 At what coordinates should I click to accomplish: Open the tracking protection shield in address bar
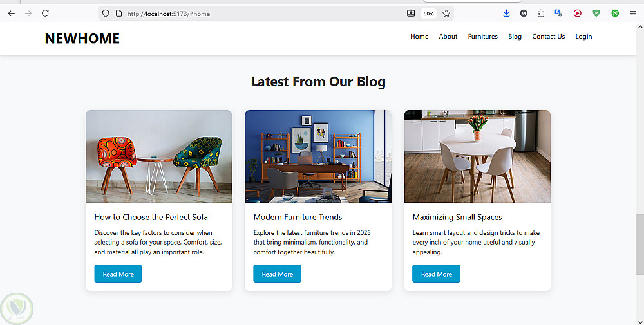106,13
